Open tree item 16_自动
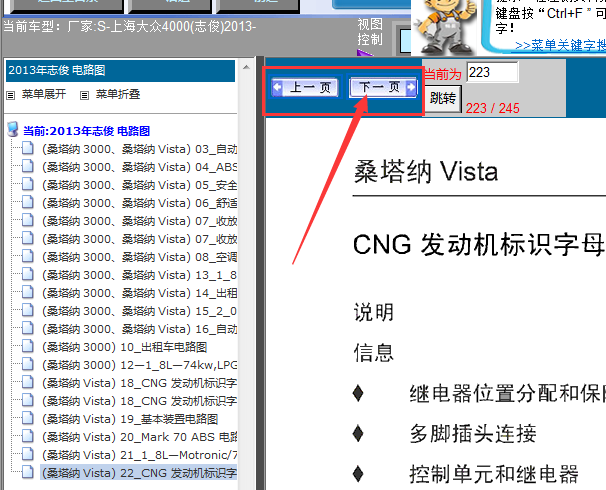The image size is (606, 490). click(x=140, y=329)
